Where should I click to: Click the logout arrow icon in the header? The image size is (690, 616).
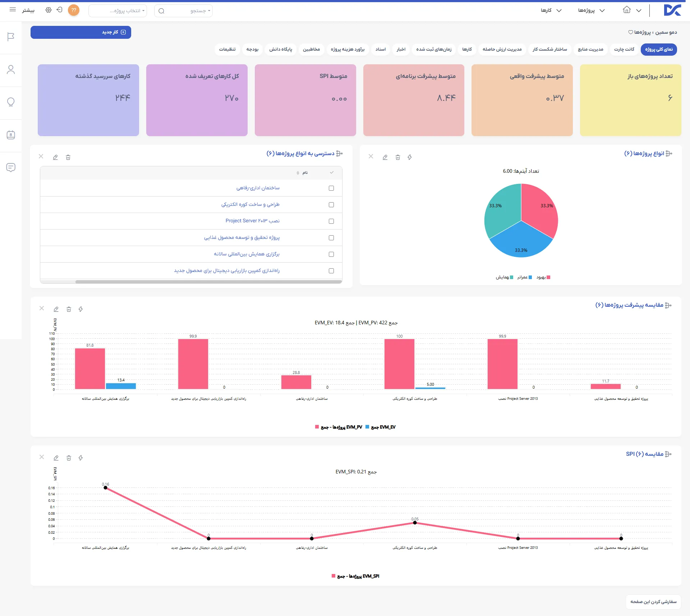click(60, 10)
